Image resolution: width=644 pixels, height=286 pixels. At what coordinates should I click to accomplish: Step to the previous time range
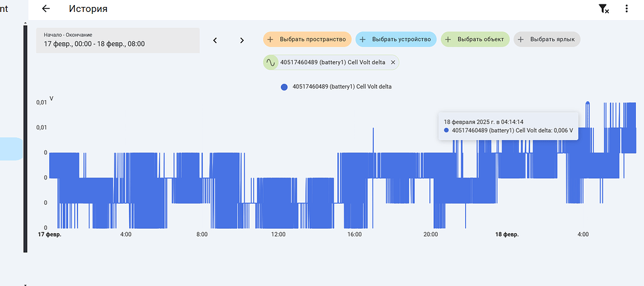point(215,40)
